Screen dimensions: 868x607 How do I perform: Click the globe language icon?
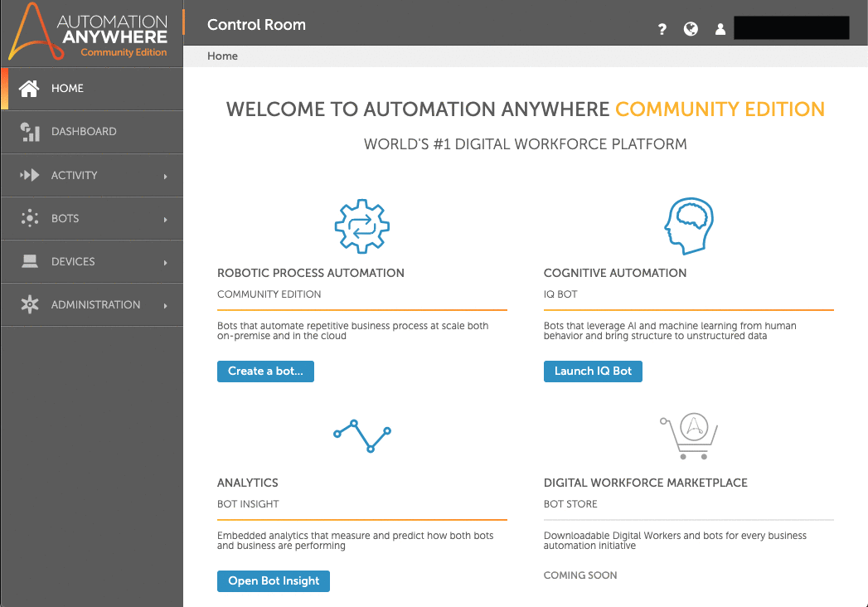click(691, 29)
